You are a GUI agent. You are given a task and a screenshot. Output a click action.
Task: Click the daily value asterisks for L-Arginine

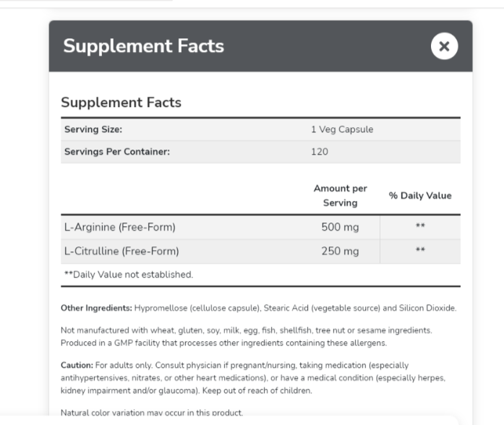(x=420, y=227)
